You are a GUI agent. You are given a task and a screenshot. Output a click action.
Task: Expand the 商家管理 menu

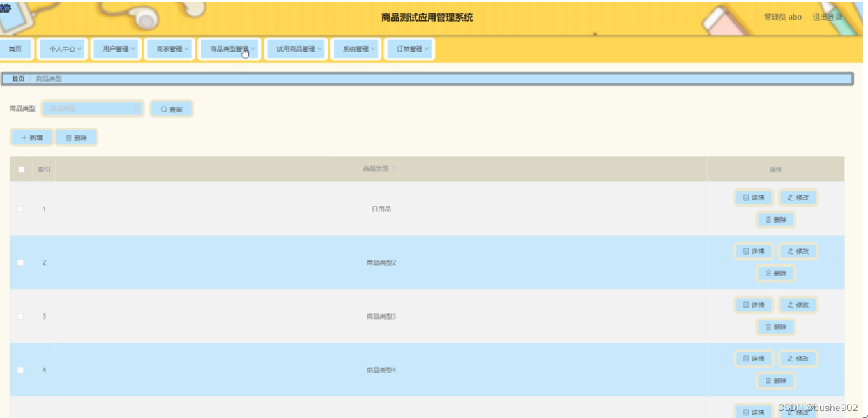coord(169,49)
